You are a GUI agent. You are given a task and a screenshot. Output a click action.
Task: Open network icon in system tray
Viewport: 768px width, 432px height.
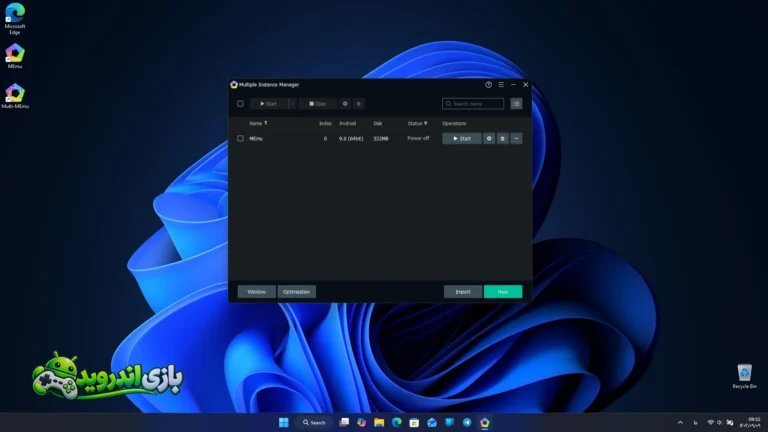click(710, 422)
